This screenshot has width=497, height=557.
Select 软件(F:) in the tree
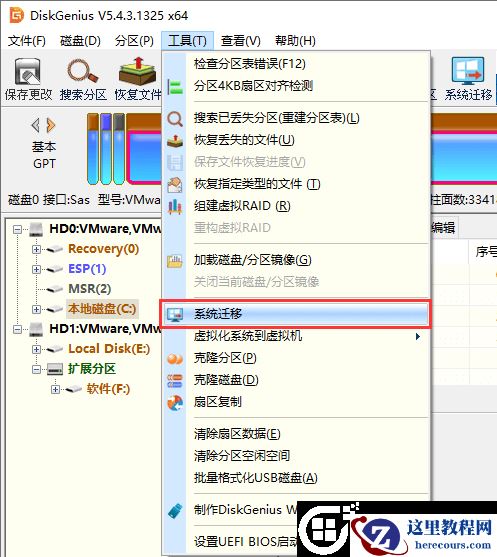[108, 389]
